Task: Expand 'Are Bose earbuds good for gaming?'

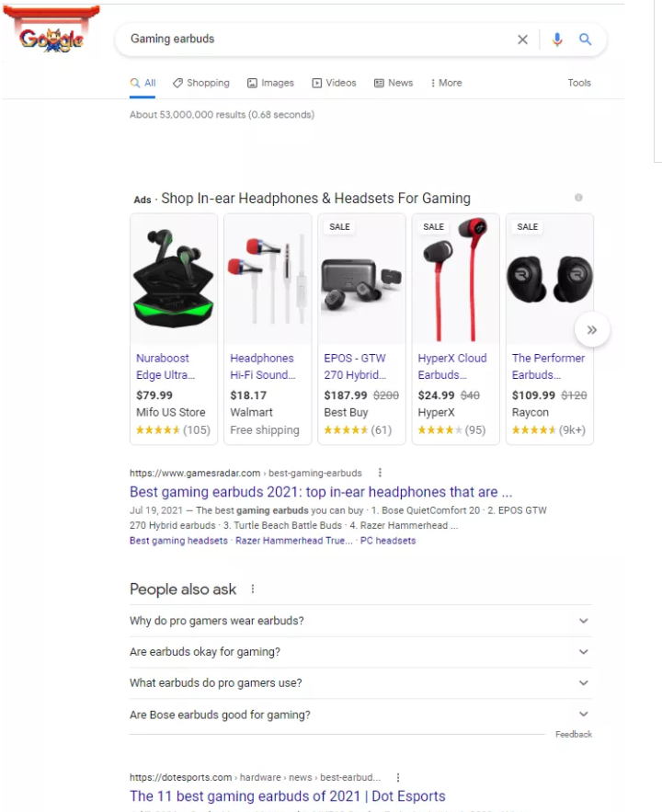Action: click(x=360, y=715)
